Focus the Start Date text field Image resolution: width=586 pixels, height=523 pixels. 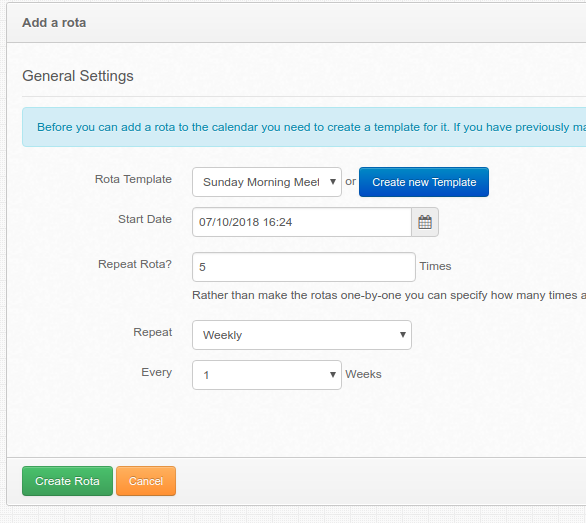(x=302, y=222)
